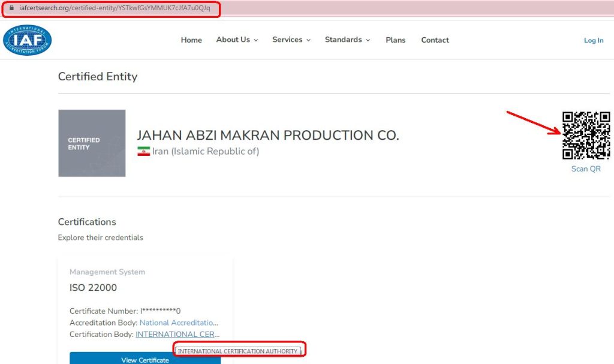Open the INTERNATIONAL CER... certification body link
Image resolution: width=614 pixels, height=364 pixels.
coord(177,335)
